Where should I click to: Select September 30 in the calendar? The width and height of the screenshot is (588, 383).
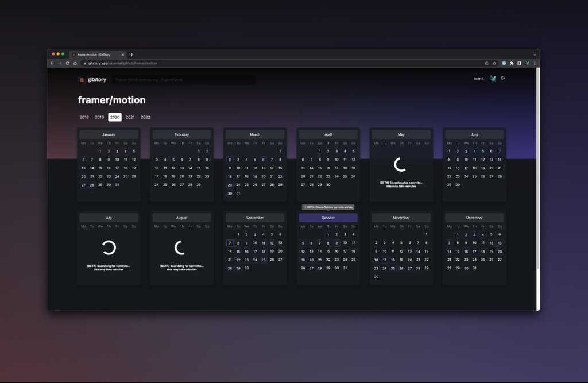click(246, 268)
